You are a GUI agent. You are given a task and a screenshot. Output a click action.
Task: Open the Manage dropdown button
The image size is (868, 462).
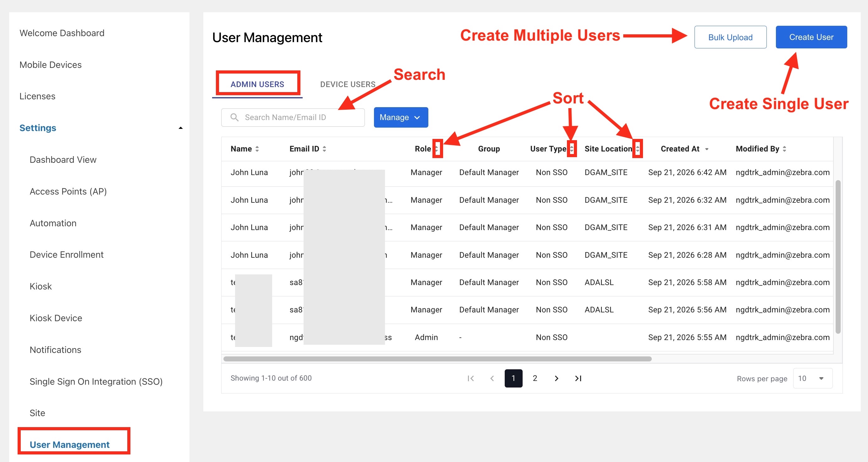point(401,117)
